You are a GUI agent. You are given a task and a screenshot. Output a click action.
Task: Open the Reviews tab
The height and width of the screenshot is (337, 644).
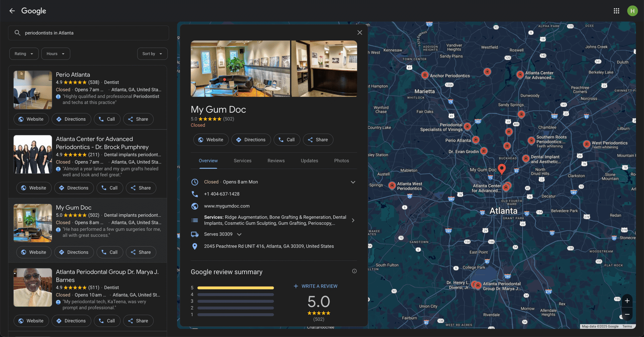click(x=276, y=161)
